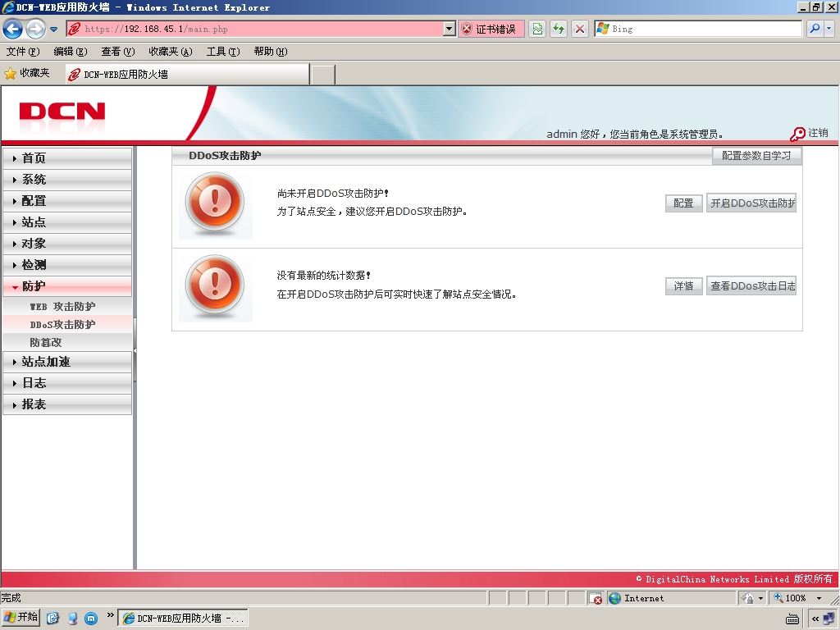The height and width of the screenshot is (630, 840).
Task: Open a new blank browser tab
Action: point(323,75)
